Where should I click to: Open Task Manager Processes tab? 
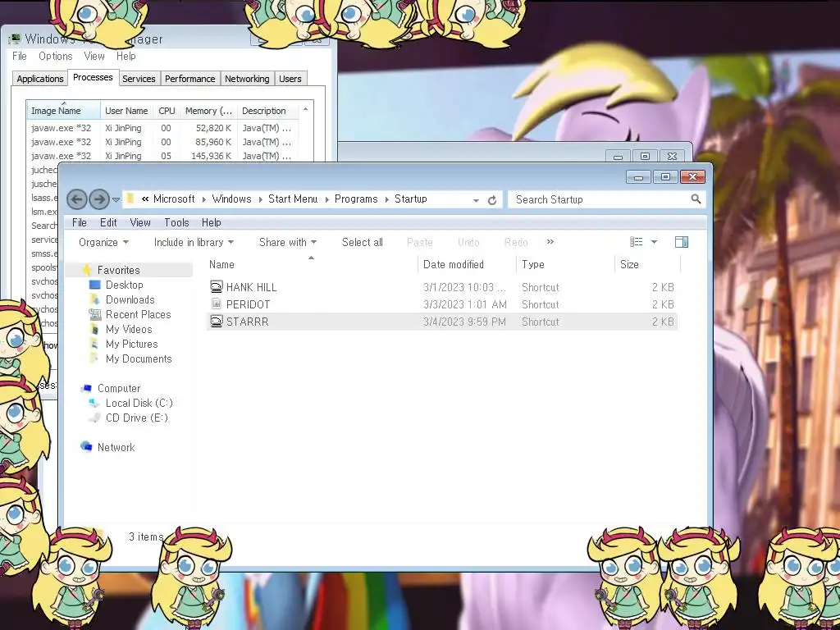[93, 77]
